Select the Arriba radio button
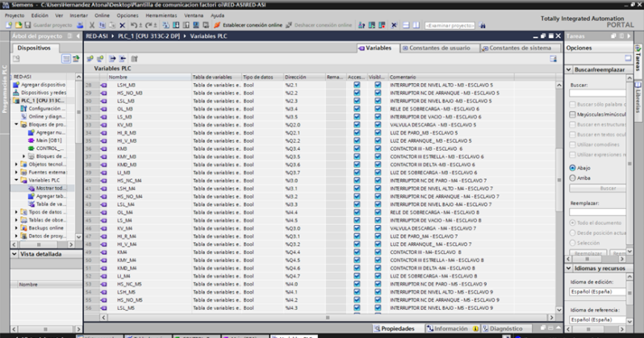The width and height of the screenshot is (644, 338). click(x=572, y=177)
